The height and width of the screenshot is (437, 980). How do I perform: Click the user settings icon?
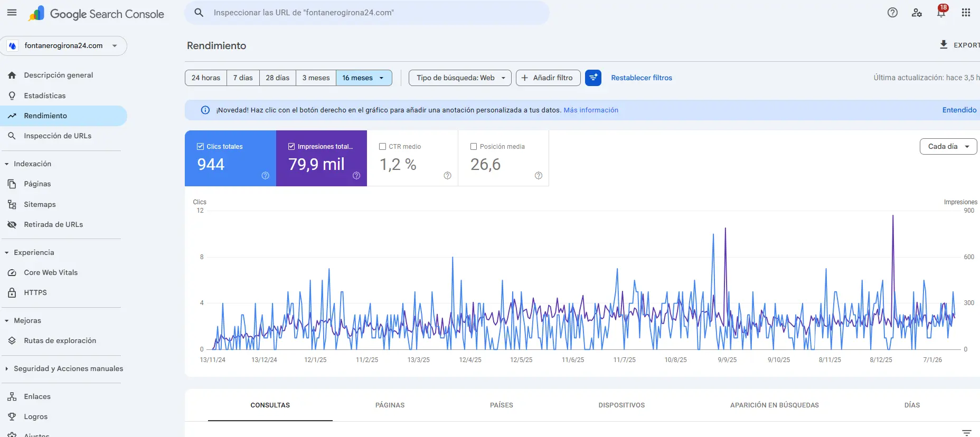click(x=917, y=13)
